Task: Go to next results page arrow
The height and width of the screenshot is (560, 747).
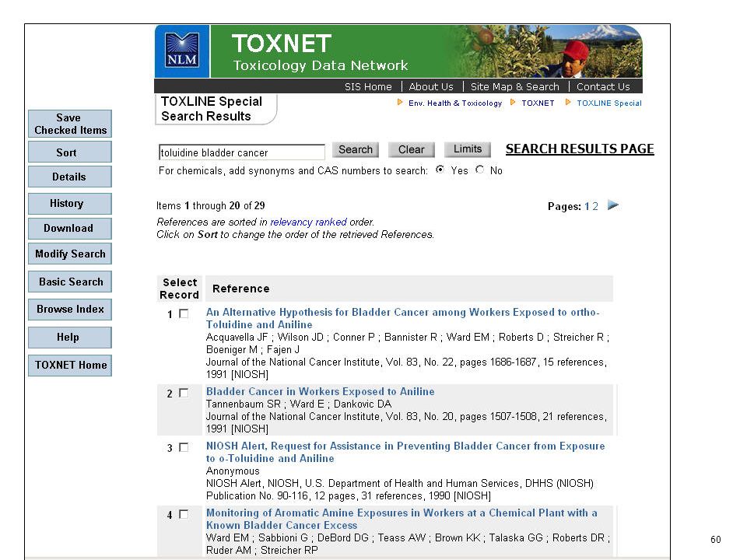Action: 613,205
